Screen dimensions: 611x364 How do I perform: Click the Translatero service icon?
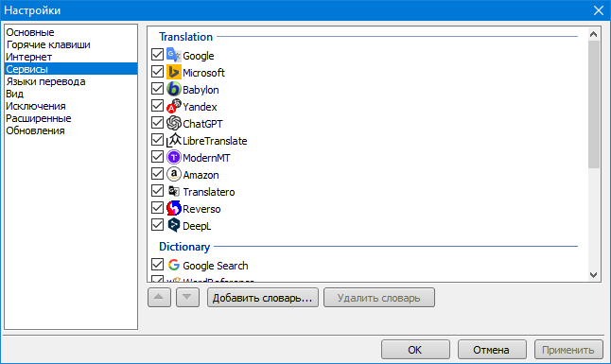click(x=174, y=191)
